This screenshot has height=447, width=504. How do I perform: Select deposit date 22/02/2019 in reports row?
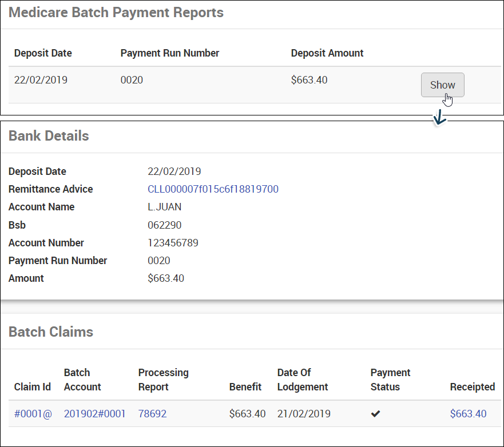pos(41,79)
